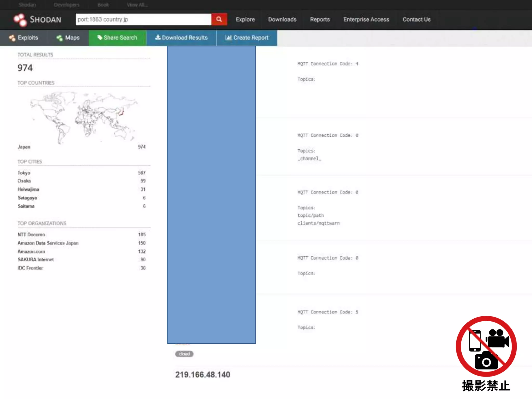Screen dimensions: 532x399
Task: Open the Maps tab
Action: pos(68,38)
